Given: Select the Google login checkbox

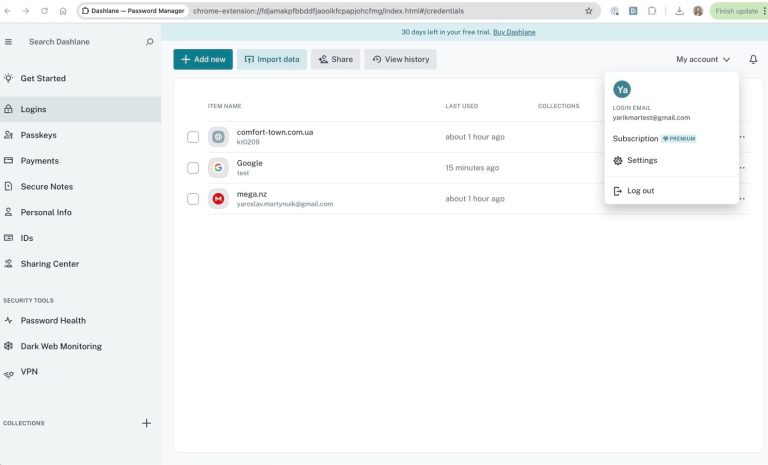Looking at the screenshot, I should coord(193,168).
